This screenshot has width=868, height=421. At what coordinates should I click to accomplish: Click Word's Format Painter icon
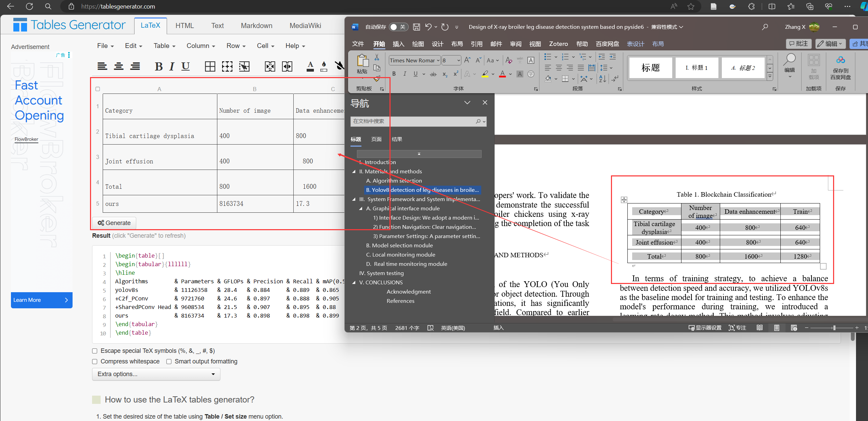point(377,78)
